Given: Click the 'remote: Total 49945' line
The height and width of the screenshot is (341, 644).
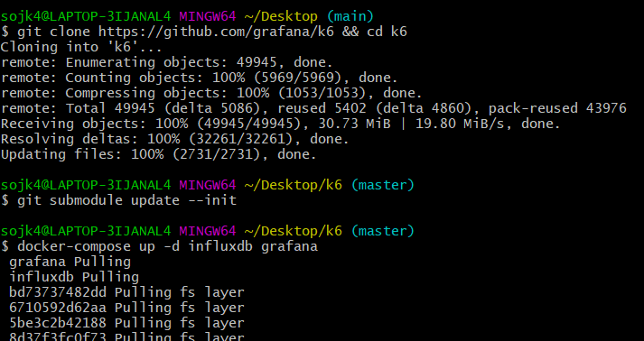Looking at the screenshot, I should [313, 108].
